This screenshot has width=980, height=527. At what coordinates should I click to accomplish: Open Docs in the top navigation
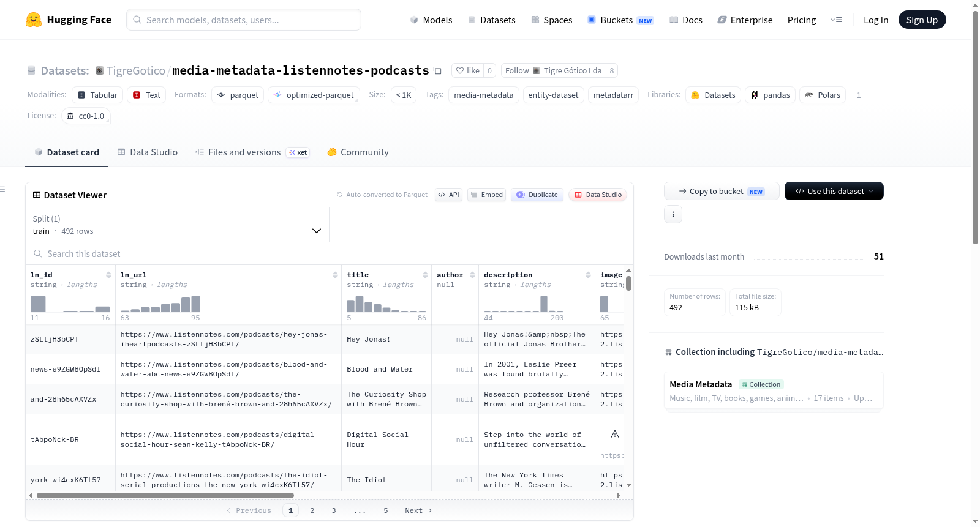point(686,20)
